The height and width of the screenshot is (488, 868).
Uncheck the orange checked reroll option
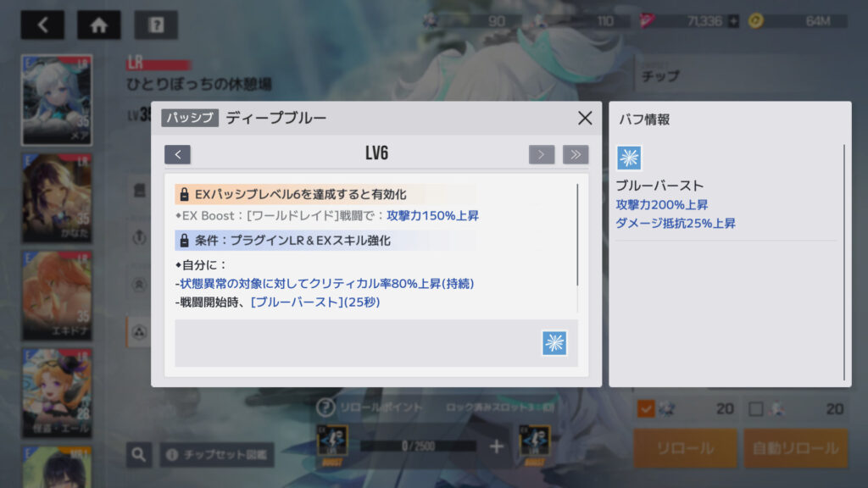pos(646,409)
